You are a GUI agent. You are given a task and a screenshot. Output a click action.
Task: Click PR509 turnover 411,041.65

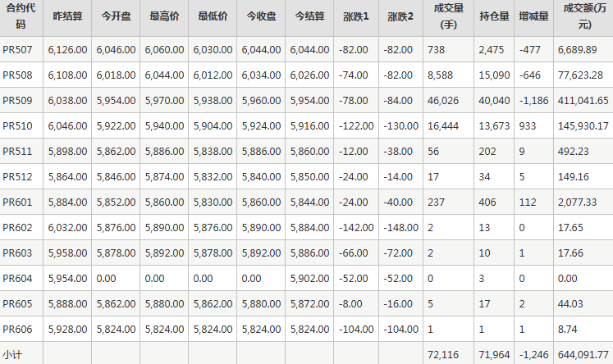(583, 101)
